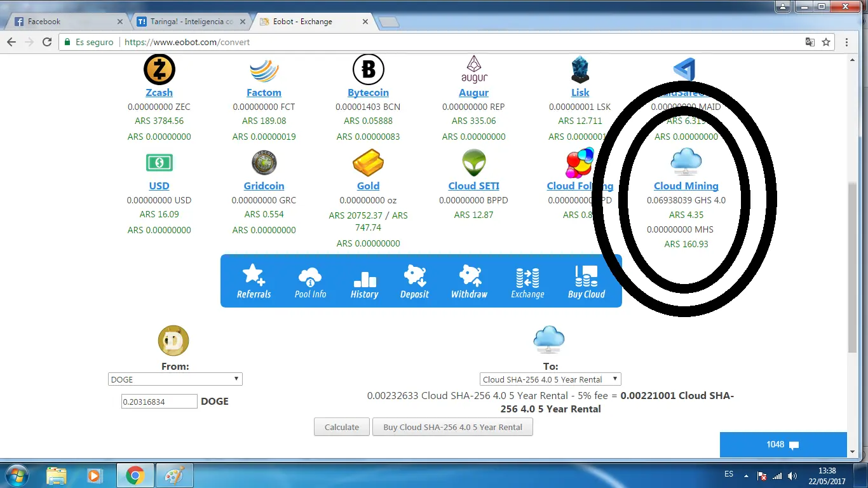Click the Calculate button

(342, 427)
